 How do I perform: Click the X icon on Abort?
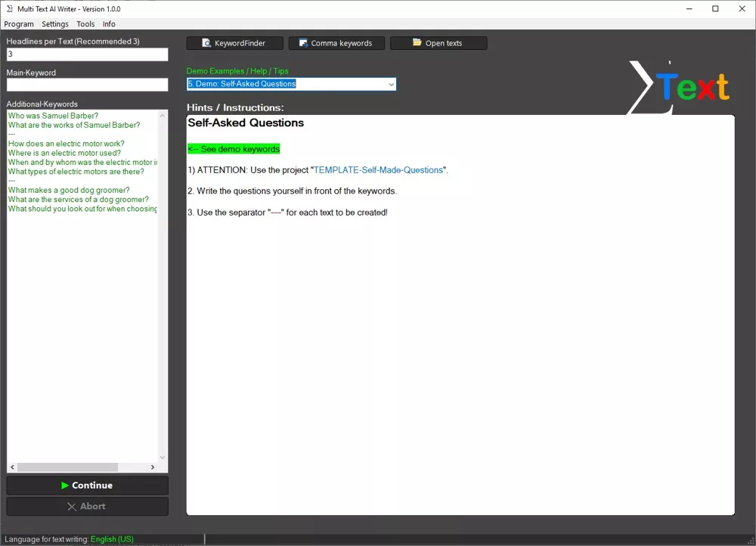click(72, 507)
